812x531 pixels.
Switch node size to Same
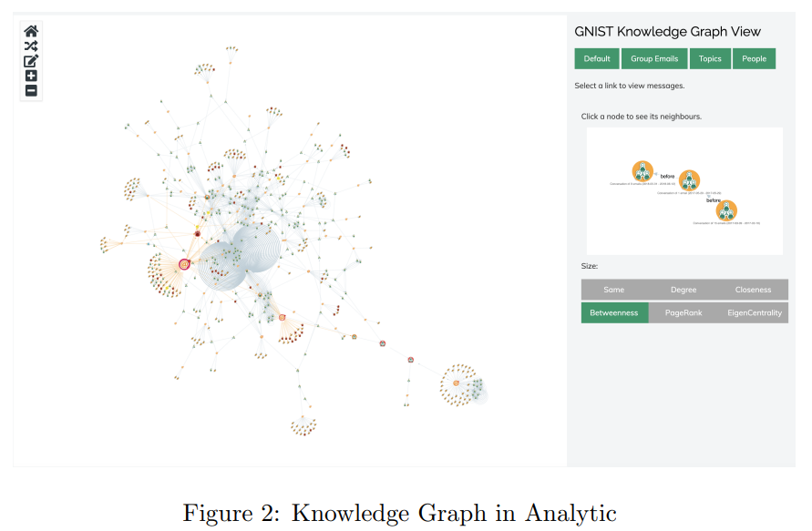614,290
